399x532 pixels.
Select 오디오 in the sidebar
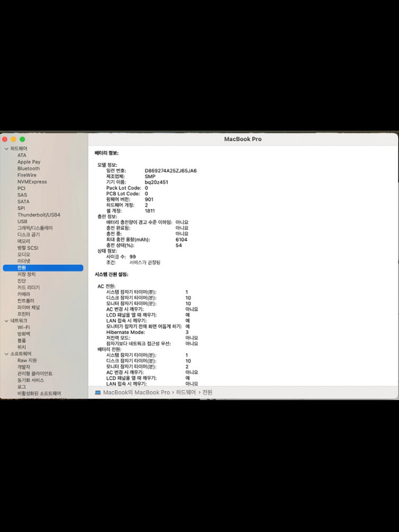point(24,254)
